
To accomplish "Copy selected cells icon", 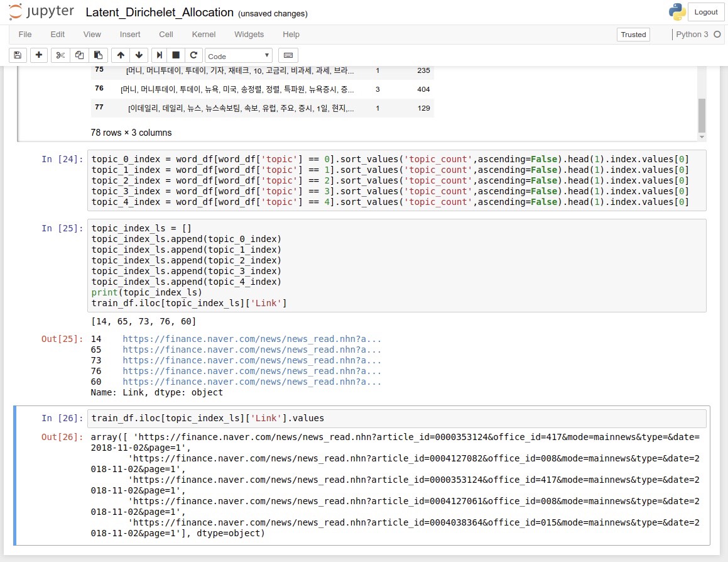I will point(79,55).
